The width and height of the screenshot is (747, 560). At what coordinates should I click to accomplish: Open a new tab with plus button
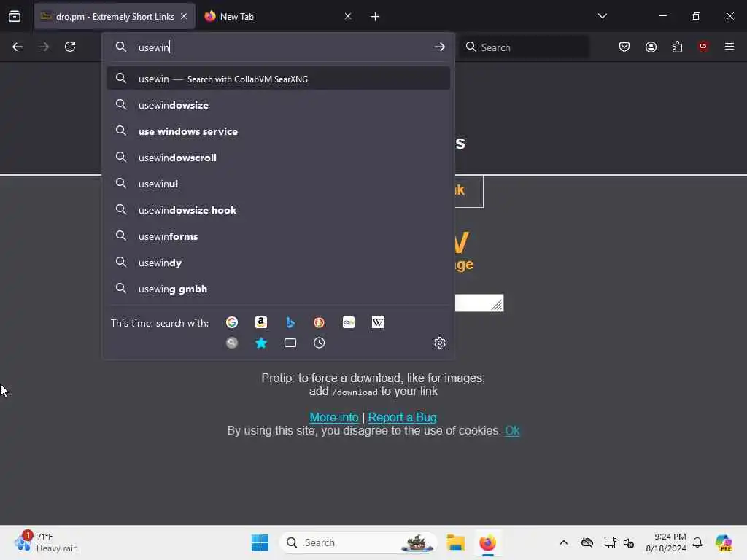tap(375, 17)
